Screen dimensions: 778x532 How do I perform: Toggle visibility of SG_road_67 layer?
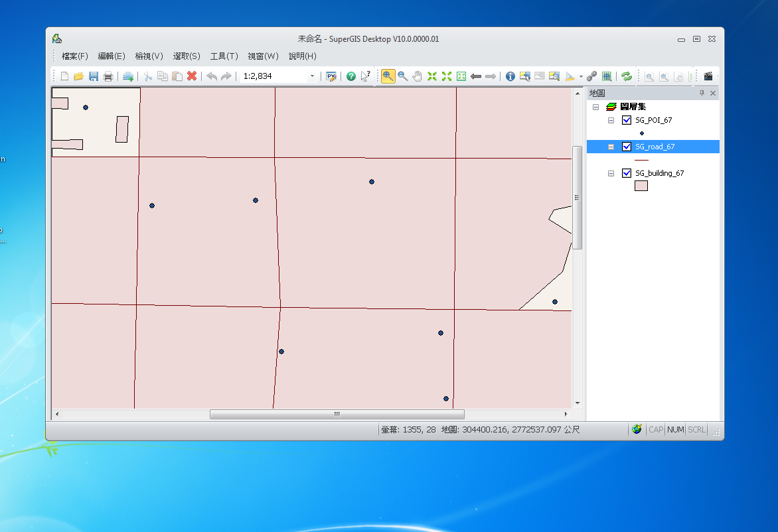click(x=627, y=147)
